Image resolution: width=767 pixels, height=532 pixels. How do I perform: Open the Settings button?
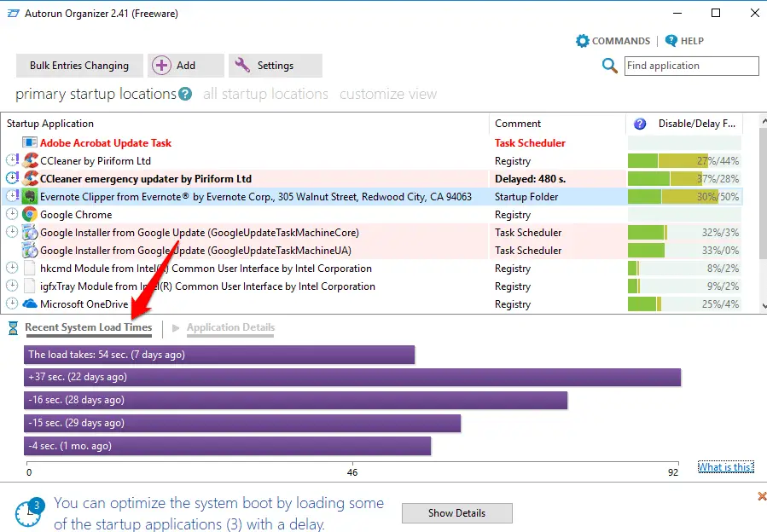[x=276, y=66]
